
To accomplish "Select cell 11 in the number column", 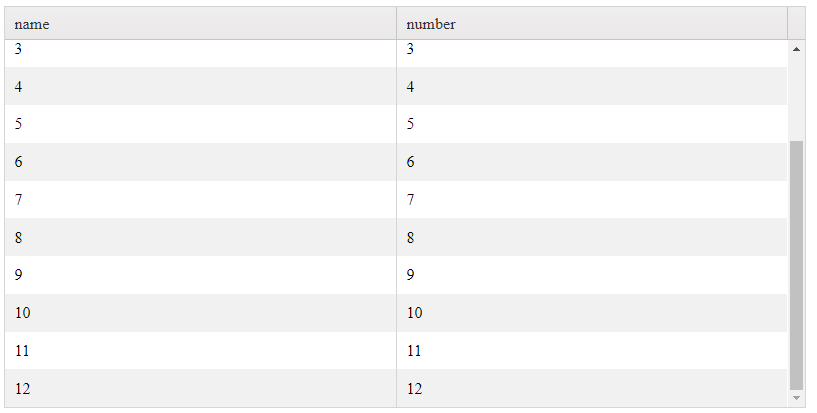I will pos(592,351).
